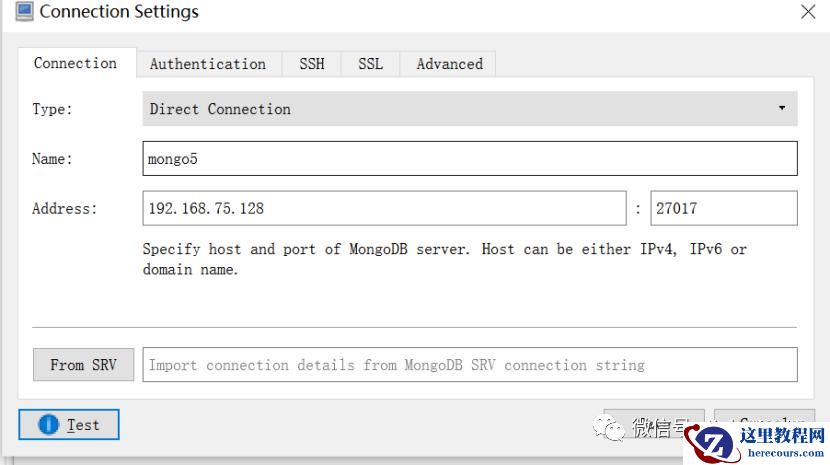Click the WeChat logo icon
830x465 pixels.
(611, 429)
